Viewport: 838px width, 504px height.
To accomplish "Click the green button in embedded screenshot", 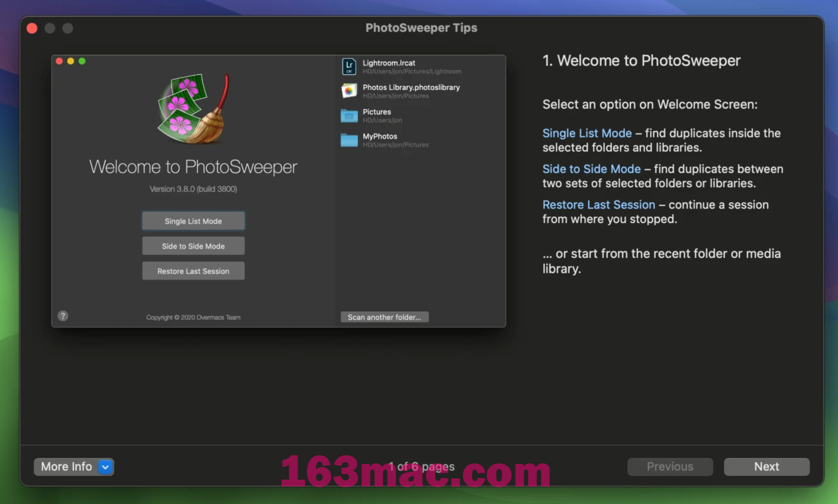I will pyautogui.click(x=82, y=61).
